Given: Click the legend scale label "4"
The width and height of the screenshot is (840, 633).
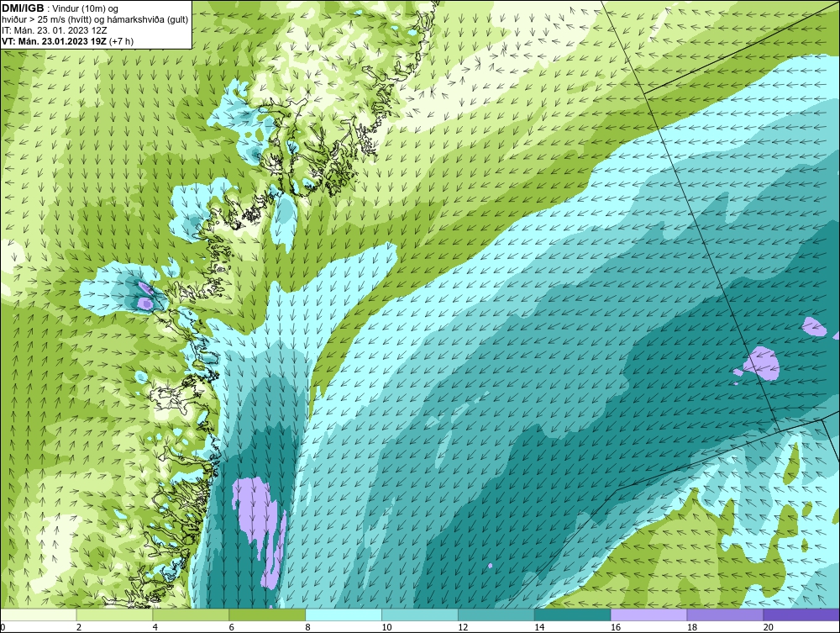Looking at the screenshot, I should pos(155,627).
